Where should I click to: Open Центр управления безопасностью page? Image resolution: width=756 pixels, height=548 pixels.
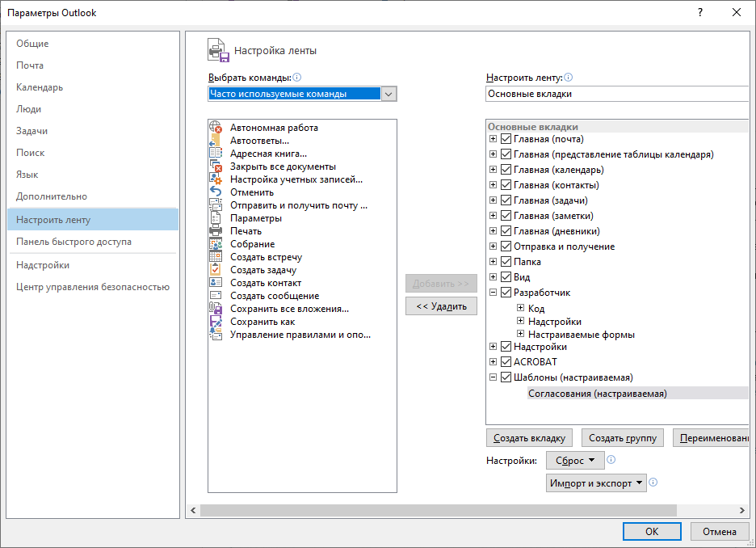click(92, 287)
